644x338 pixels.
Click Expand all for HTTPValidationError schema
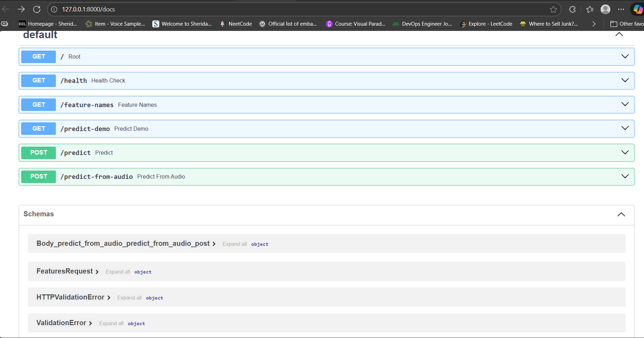pos(129,298)
